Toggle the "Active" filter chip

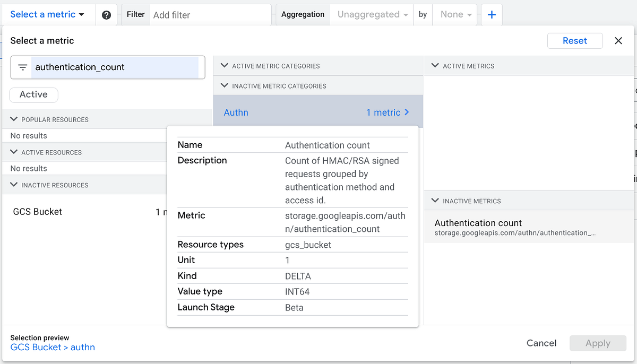coord(33,94)
